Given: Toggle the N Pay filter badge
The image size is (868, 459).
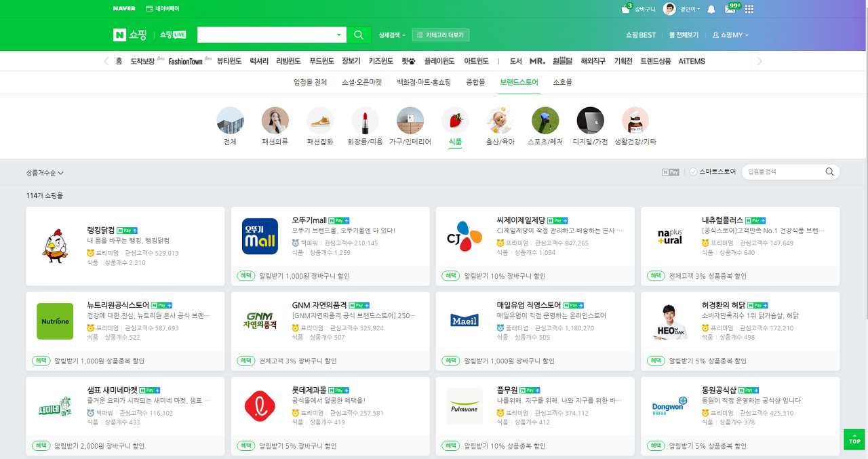Looking at the screenshot, I should [670, 172].
